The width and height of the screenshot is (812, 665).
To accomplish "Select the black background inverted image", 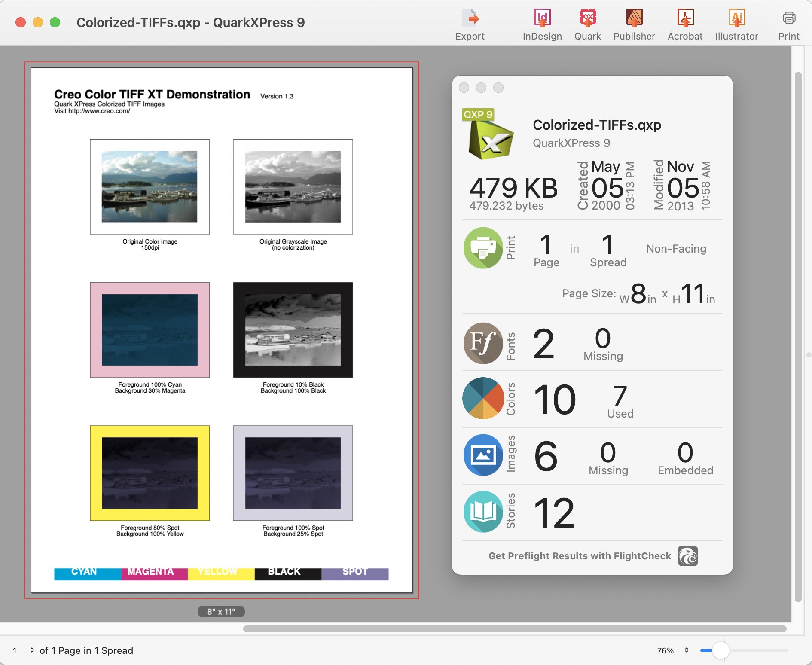I will pos(293,330).
